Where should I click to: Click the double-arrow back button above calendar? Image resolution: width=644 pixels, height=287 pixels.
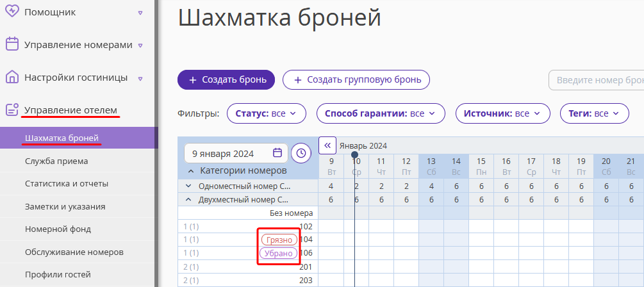(x=327, y=145)
